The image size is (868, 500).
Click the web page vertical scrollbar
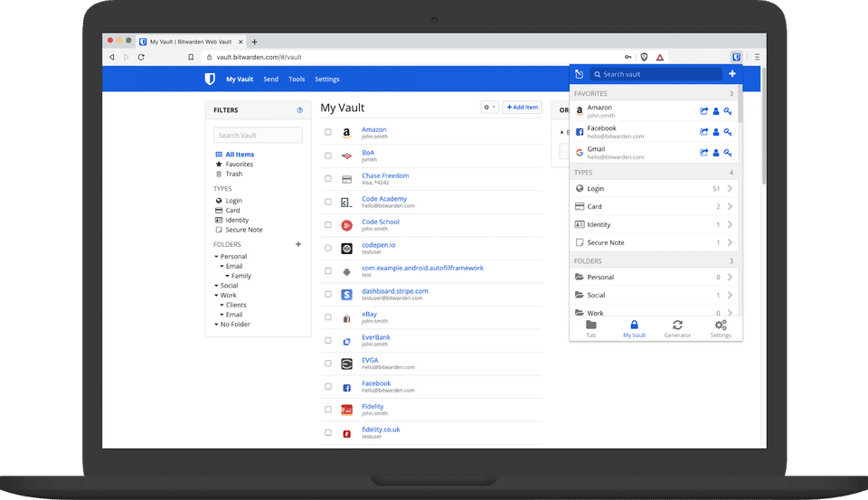coord(764,127)
